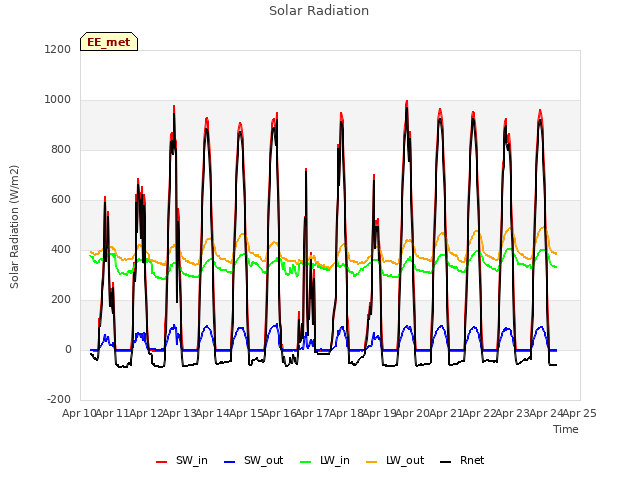Click the 800 y-axis tick label
The width and height of the screenshot is (640, 480).
tap(61, 149)
